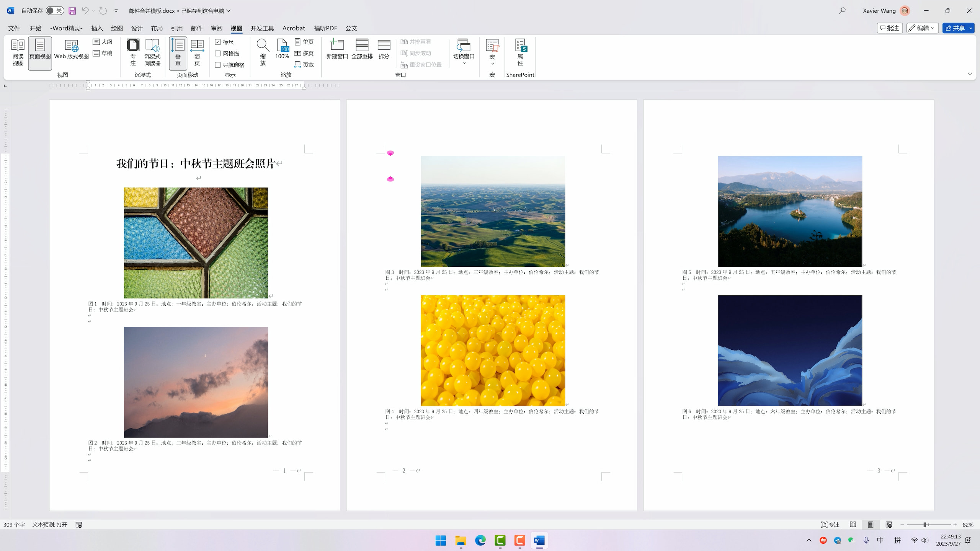Open the Editing mode dropdown (编辑)
This screenshot has width=980, height=551.
pos(923,28)
